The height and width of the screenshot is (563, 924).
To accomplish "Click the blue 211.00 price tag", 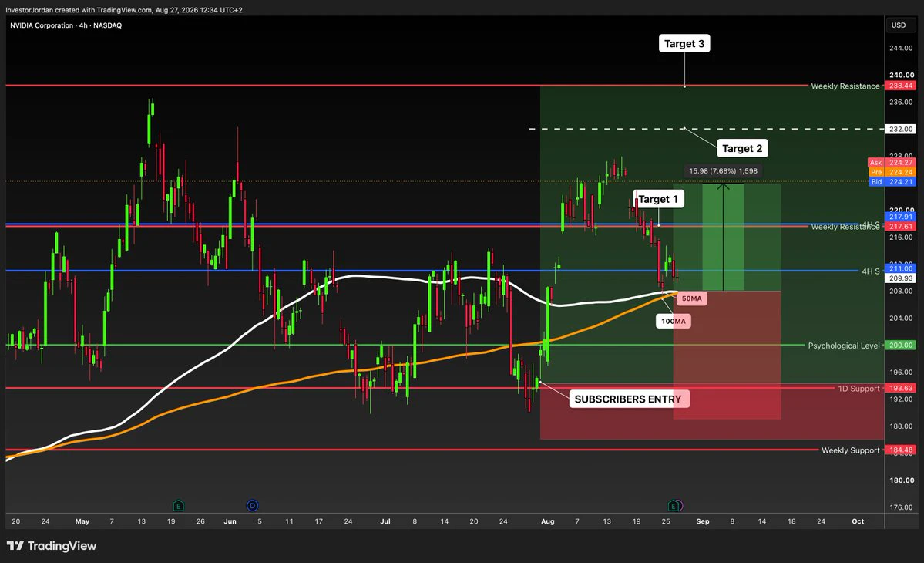I will click(x=901, y=268).
